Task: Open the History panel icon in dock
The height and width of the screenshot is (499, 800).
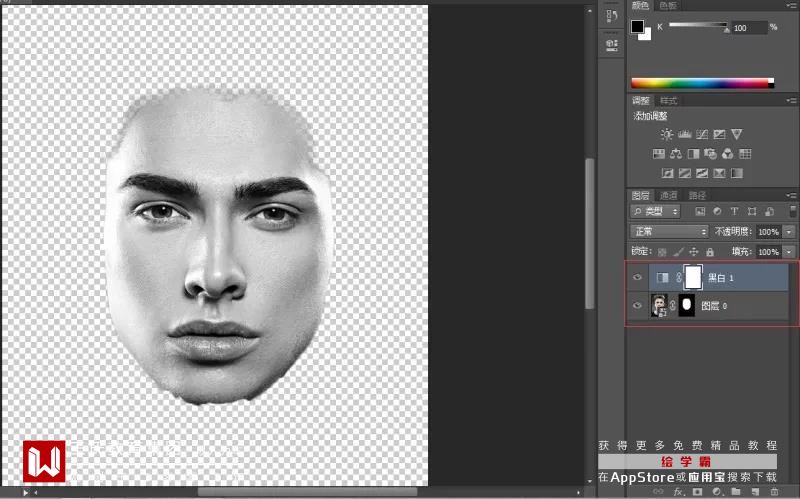Action: coord(612,15)
